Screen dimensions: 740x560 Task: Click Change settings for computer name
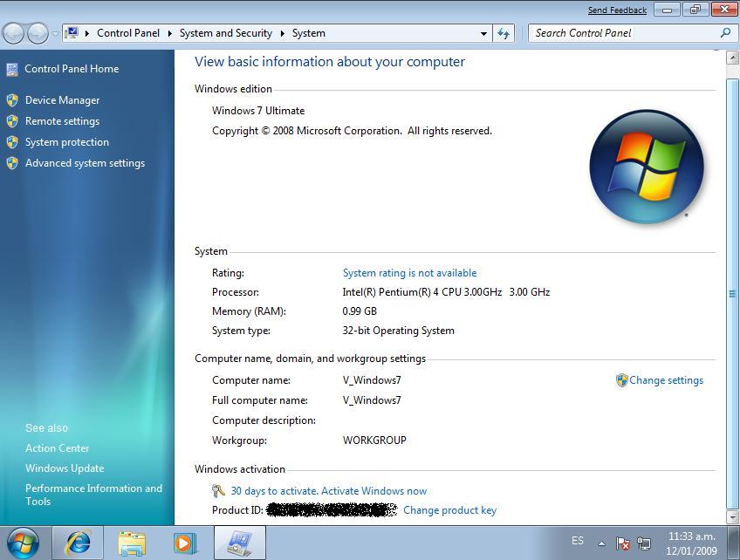tap(665, 380)
